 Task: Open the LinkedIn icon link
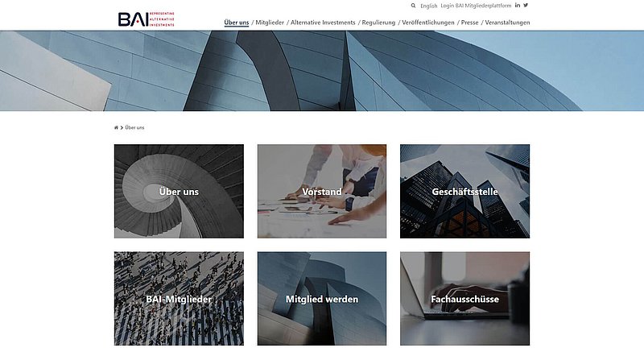pyautogui.click(x=518, y=6)
